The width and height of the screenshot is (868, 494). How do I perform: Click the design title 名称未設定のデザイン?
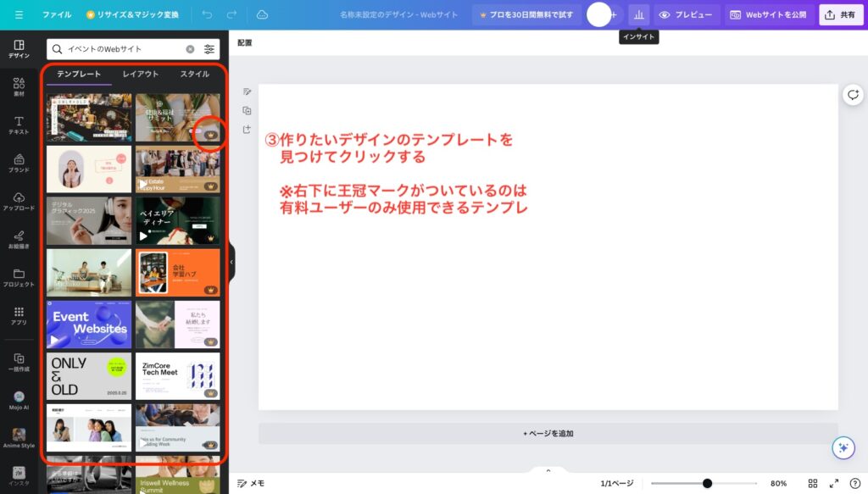pos(398,15)
